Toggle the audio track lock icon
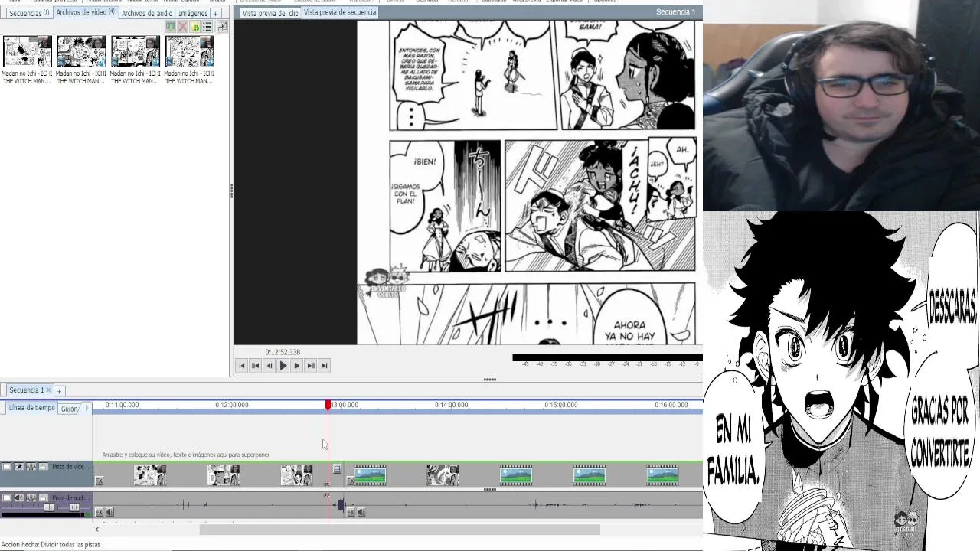 (x=44, y=497)
